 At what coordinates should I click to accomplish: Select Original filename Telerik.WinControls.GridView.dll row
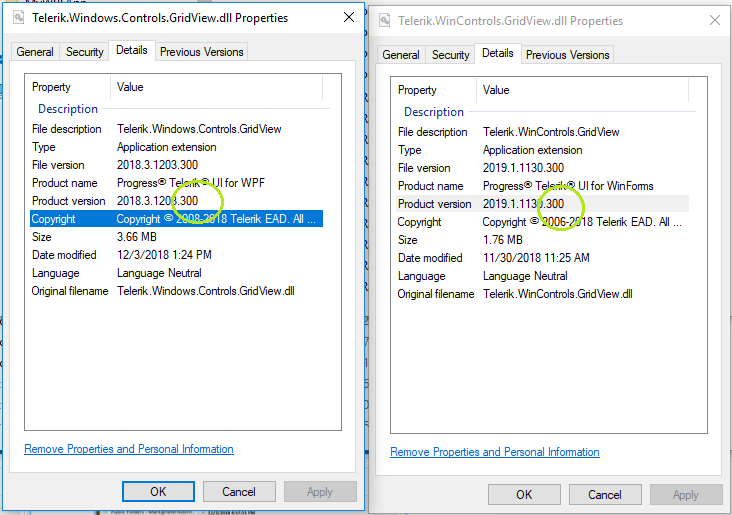[542, 294]
